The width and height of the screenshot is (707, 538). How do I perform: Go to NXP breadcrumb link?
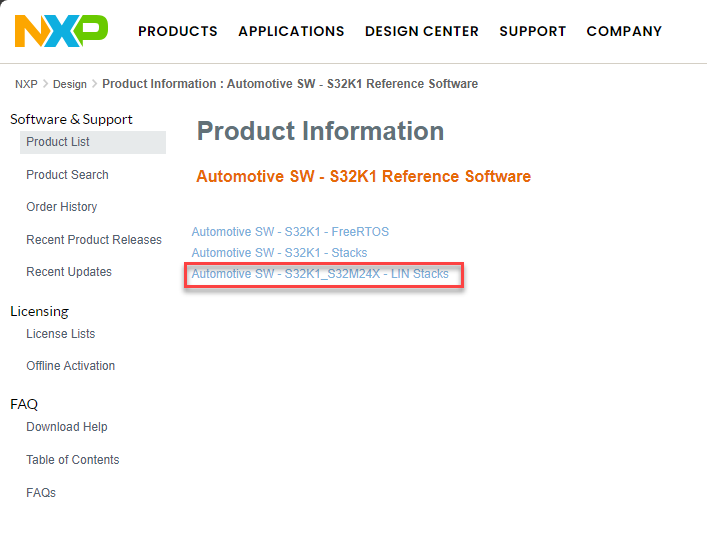click(x=26, y=84)
